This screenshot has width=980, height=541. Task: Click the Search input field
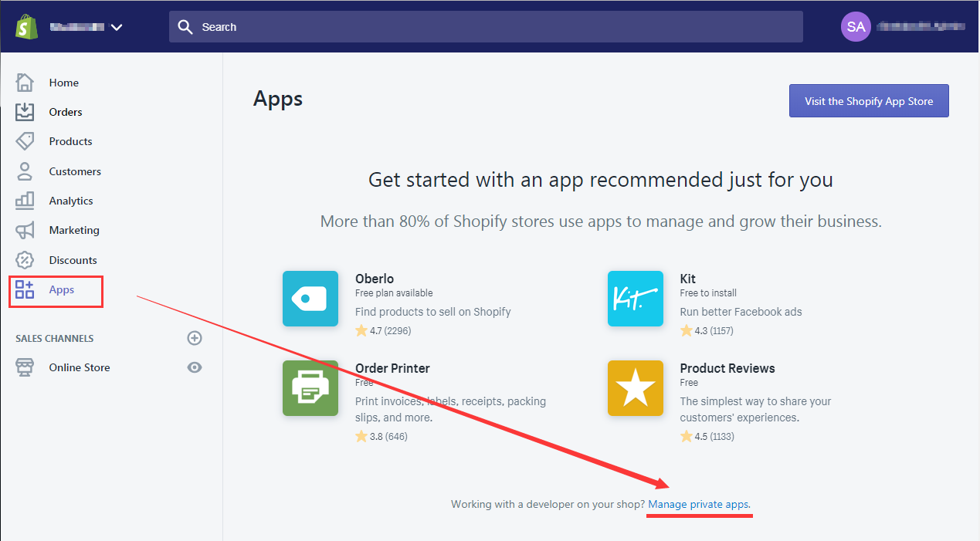point(486,27)
